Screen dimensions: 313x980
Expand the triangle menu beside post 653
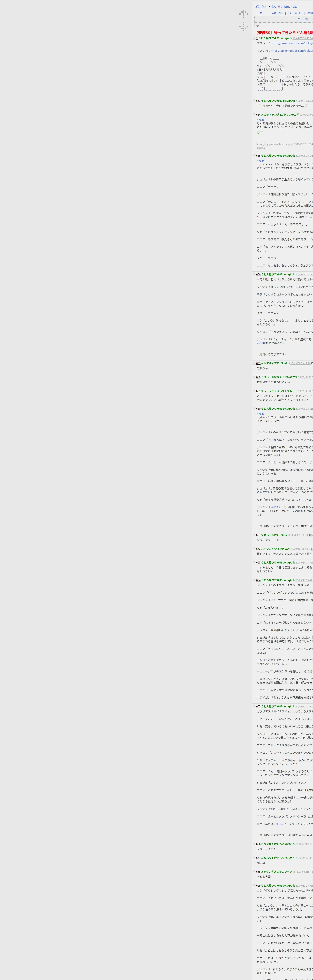254,101
